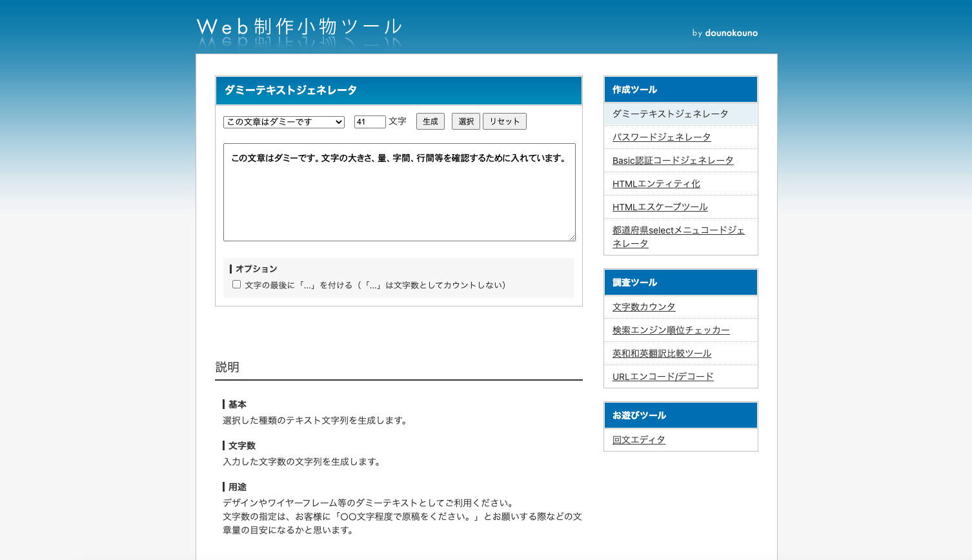Open the パスワードジェネレータ link
The width and height of the screenshot is (972, 560).
click(x=661, y=137)
